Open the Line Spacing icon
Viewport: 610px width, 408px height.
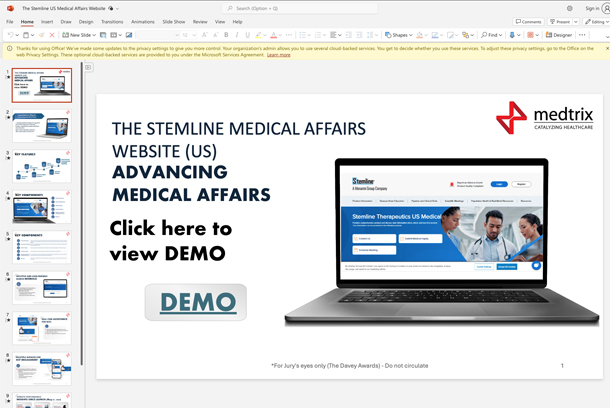click(370, 35)
